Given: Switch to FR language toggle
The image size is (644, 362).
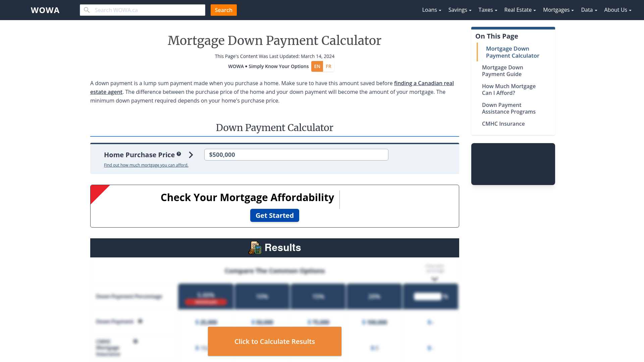Looking at the screenshot, I should coord(328,66).
